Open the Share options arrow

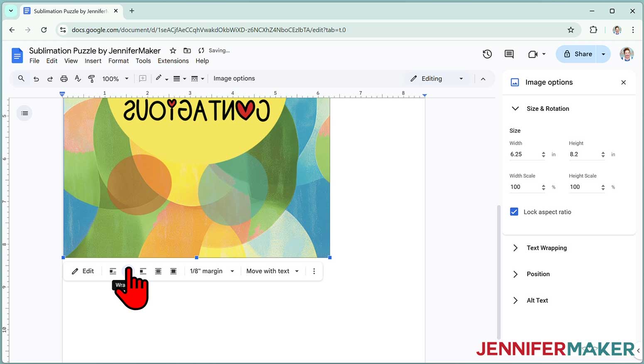pyautogui.click(x=603, y=54)
